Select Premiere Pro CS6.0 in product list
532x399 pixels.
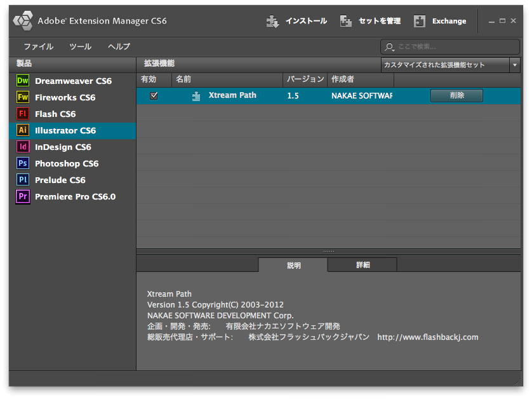pyautogui.click(x=72, y=196)
